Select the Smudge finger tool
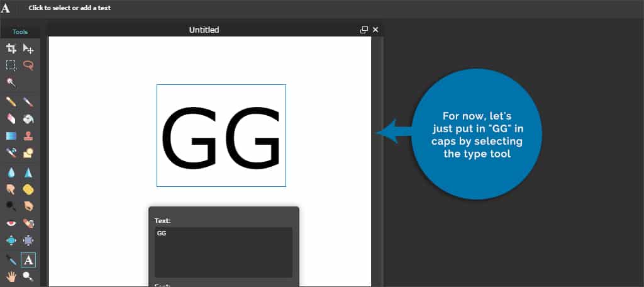 (11, 189)
